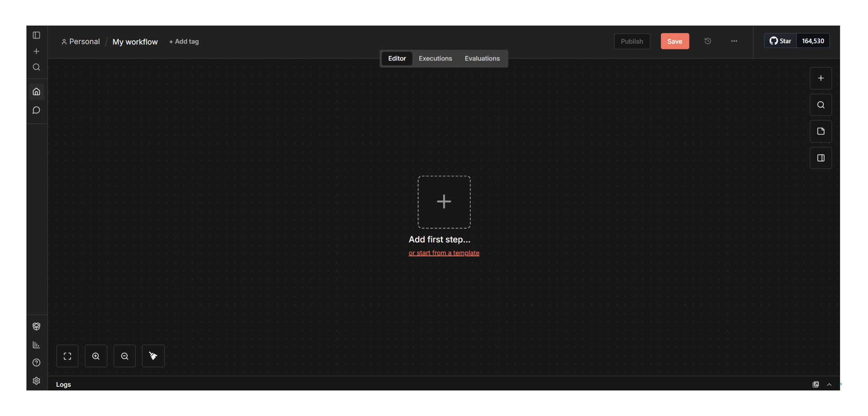Open the chat assistant icon
The height and width of the screenshot is (416, 868).
(36, 110)
